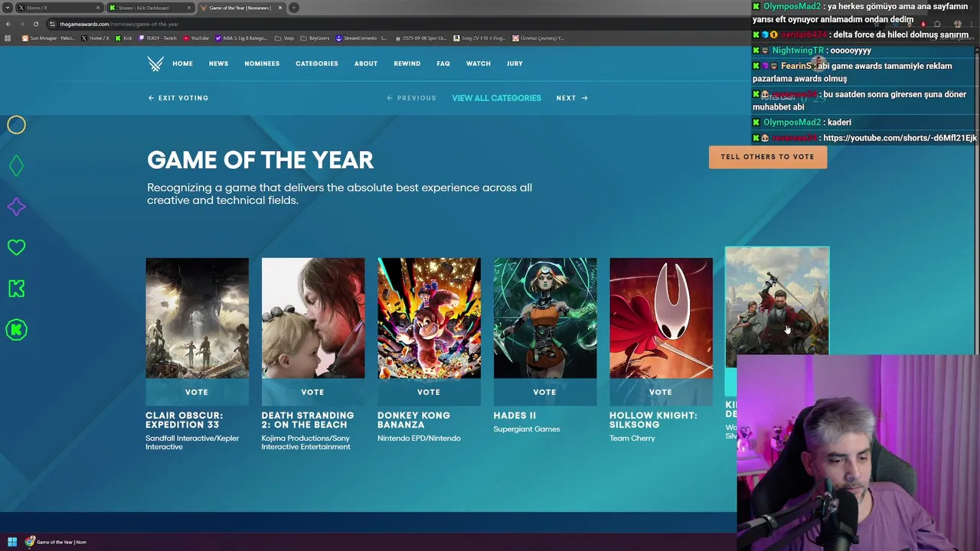Screen dimensions: 980x551
Task: Open ABOUT in site navigation
Action: [366, 64]
